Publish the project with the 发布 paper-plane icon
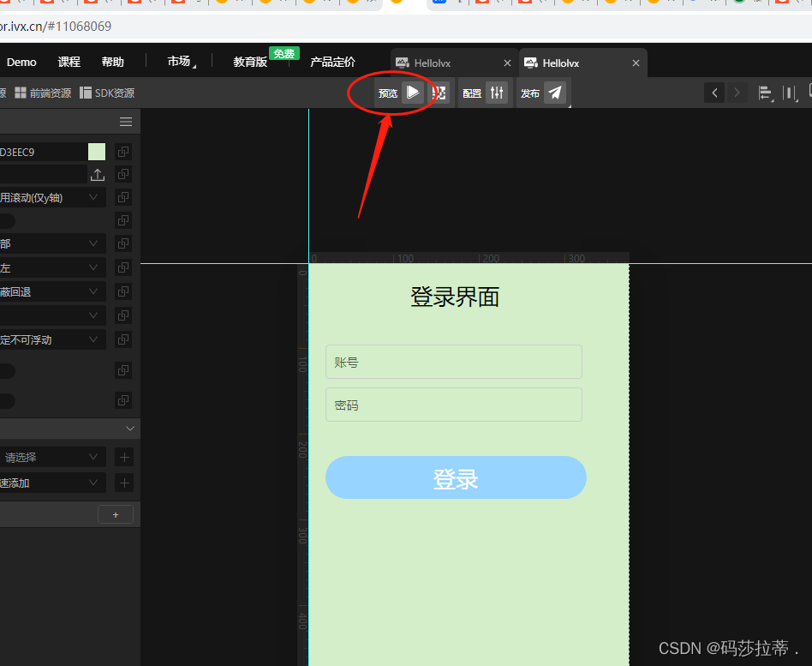The height and width of the screenshot is (666, 812). pos(555,93)
